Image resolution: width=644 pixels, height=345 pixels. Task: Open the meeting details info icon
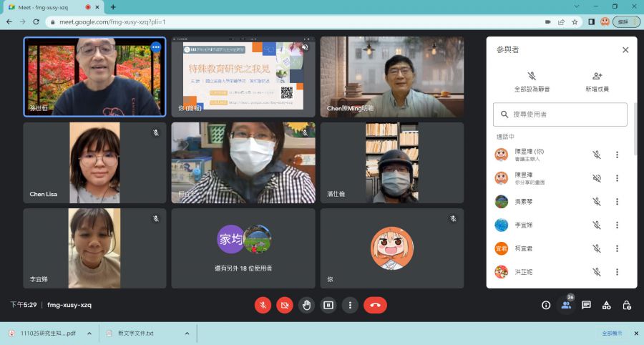(x=546, y=305)
